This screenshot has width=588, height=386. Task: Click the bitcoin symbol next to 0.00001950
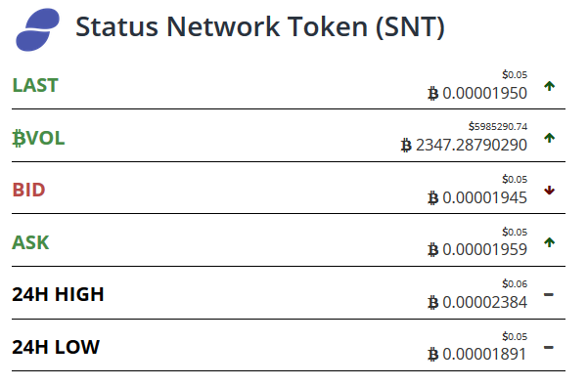[432, 93]
